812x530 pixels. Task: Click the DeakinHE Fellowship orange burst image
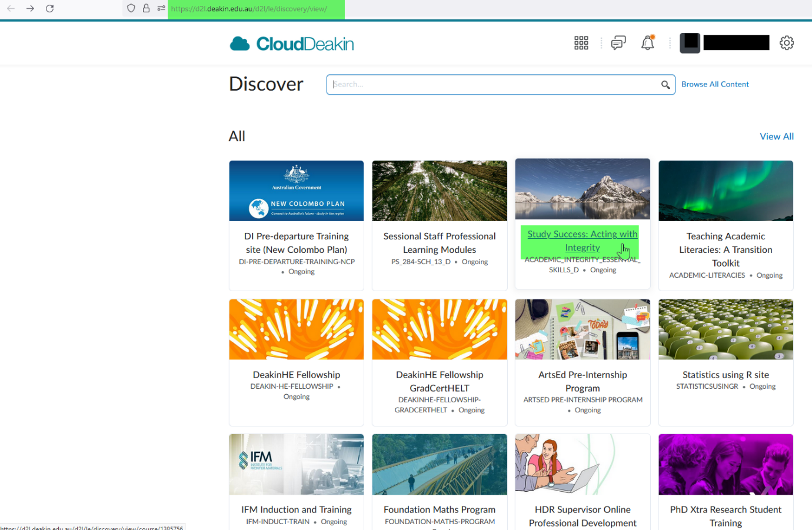pos(297,329)
